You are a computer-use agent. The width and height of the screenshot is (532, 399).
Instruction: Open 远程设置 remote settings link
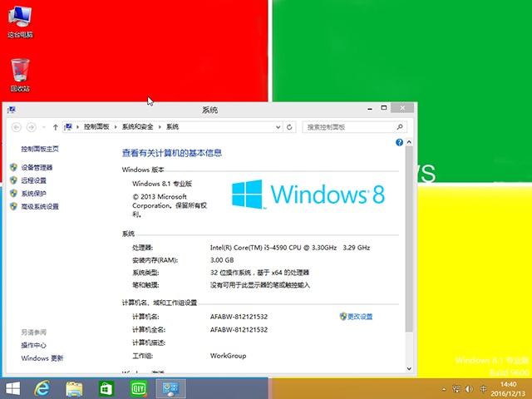[x=34, y=180]
